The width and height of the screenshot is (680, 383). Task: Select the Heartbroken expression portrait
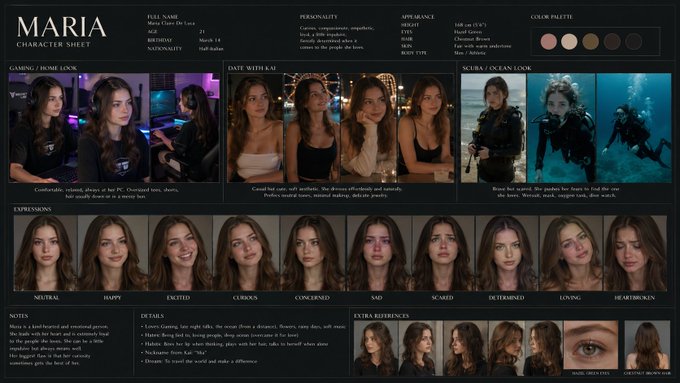(x=635, y=253)
